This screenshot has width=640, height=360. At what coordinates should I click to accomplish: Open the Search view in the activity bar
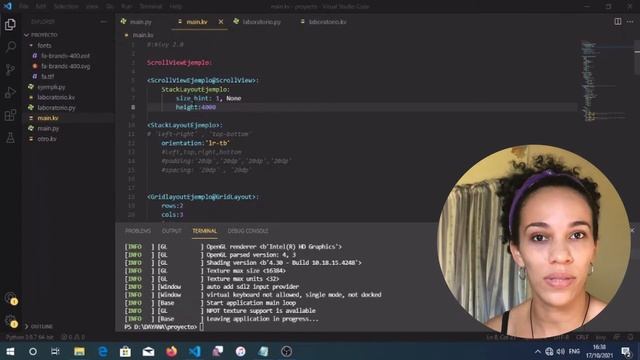[10, 47]
